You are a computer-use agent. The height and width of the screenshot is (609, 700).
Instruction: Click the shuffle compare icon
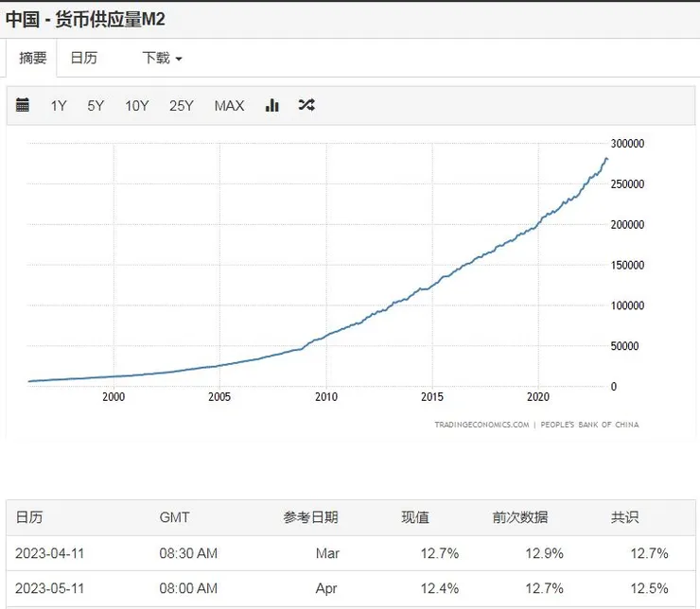[306, 105]
